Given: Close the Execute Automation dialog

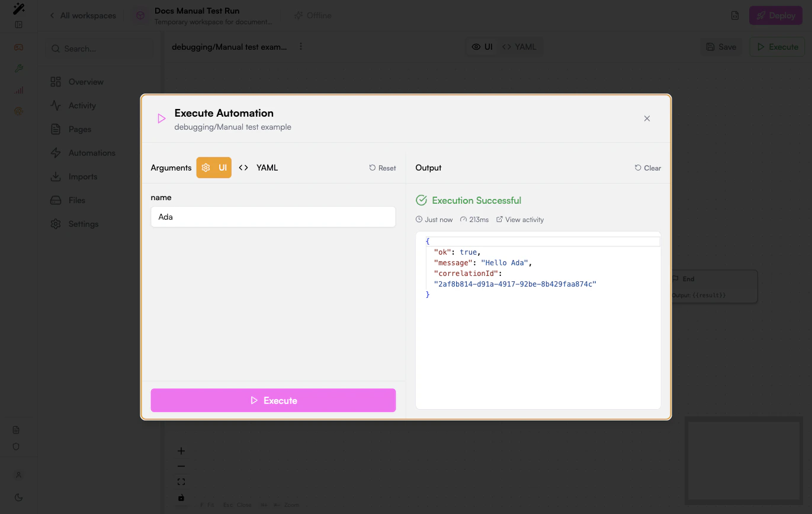Looking at the screenshot, I should coord(647,118).
